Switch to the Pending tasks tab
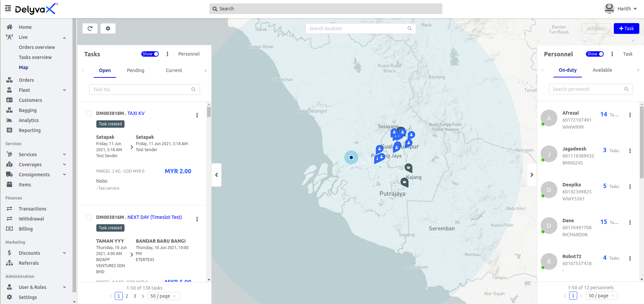644x304 pixels. 136,70
